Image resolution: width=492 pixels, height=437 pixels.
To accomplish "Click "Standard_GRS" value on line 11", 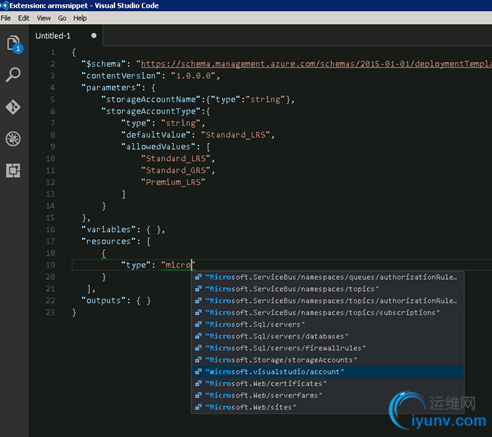I will (176, 170).
